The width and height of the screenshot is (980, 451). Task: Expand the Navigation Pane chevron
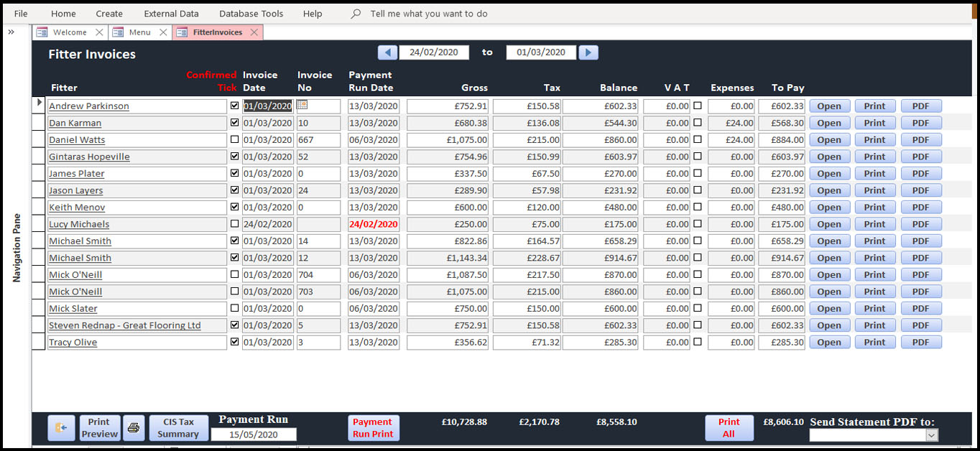click(x=11, y=32)
